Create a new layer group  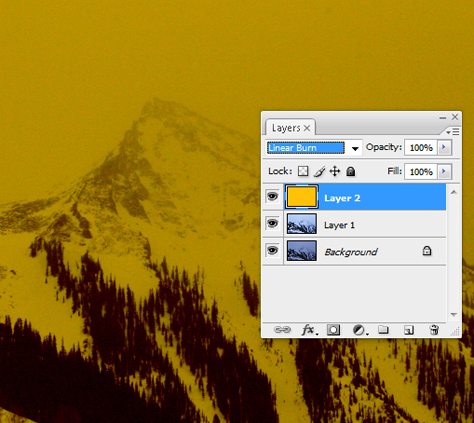coord(383,330)
